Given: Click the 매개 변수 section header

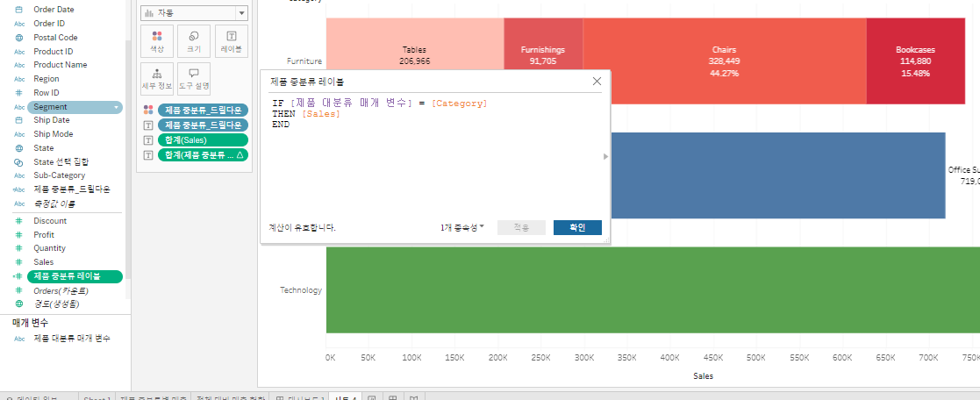Looking at the screenshot, I should (x=31, y=323).
